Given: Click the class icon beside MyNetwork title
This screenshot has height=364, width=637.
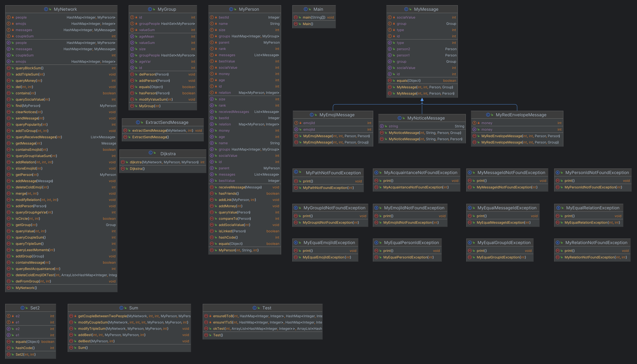Looking at the screenshot, I should [46, 9].
